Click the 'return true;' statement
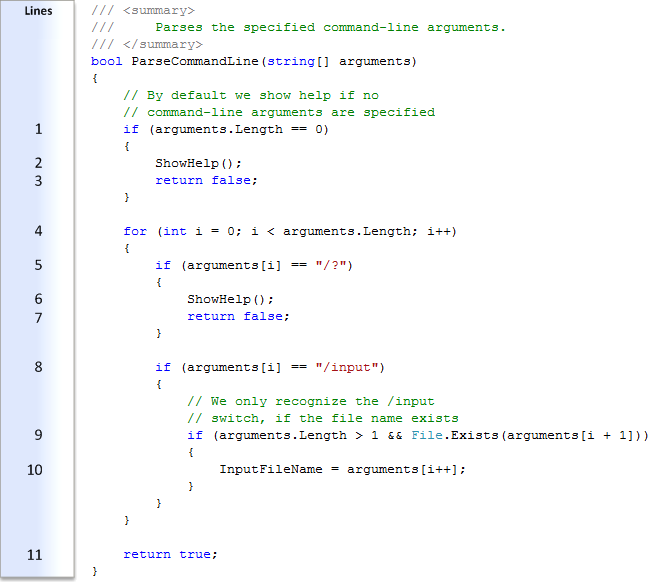The width and height of the screenshot is (666, 582). (170, 554)
